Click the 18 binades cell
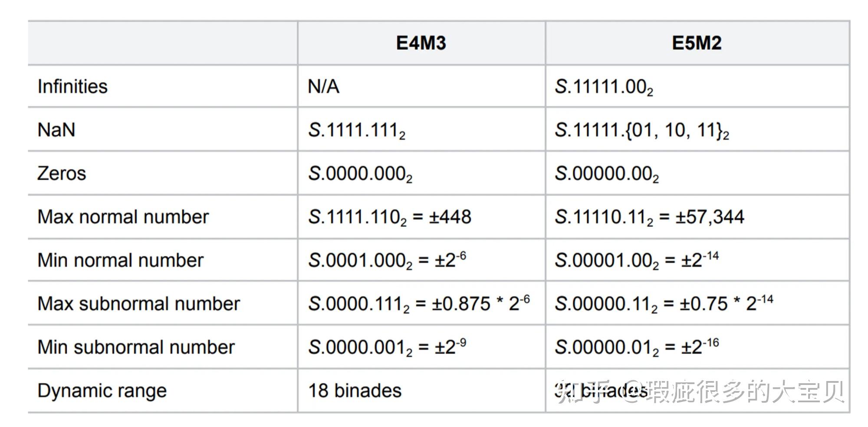Screen dimensions: 868x427 (x=355, y=391)
